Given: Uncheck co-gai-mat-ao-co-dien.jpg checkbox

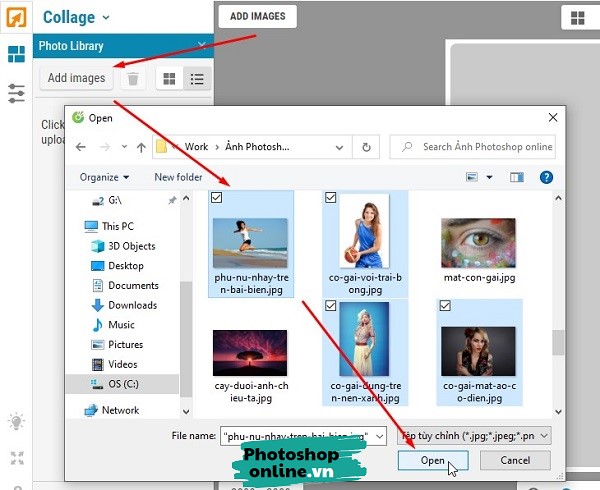Looking at the screenshot, I should [x=444, y=305].
